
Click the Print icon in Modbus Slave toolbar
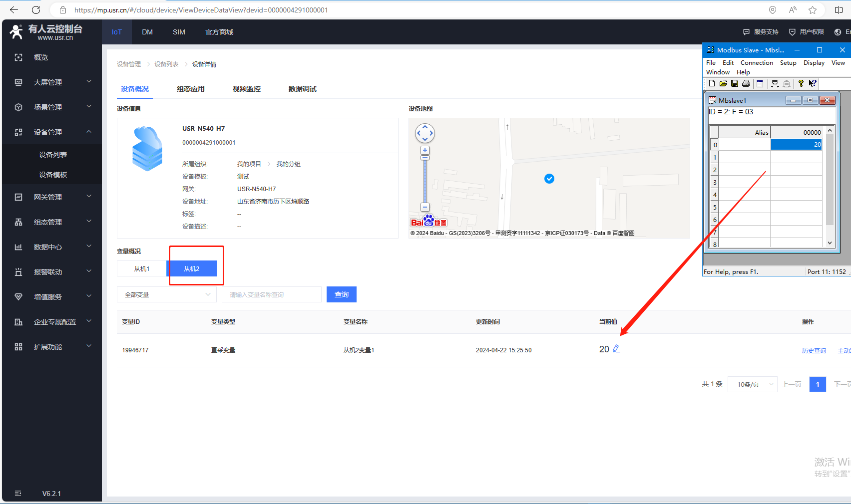point(746,83)
